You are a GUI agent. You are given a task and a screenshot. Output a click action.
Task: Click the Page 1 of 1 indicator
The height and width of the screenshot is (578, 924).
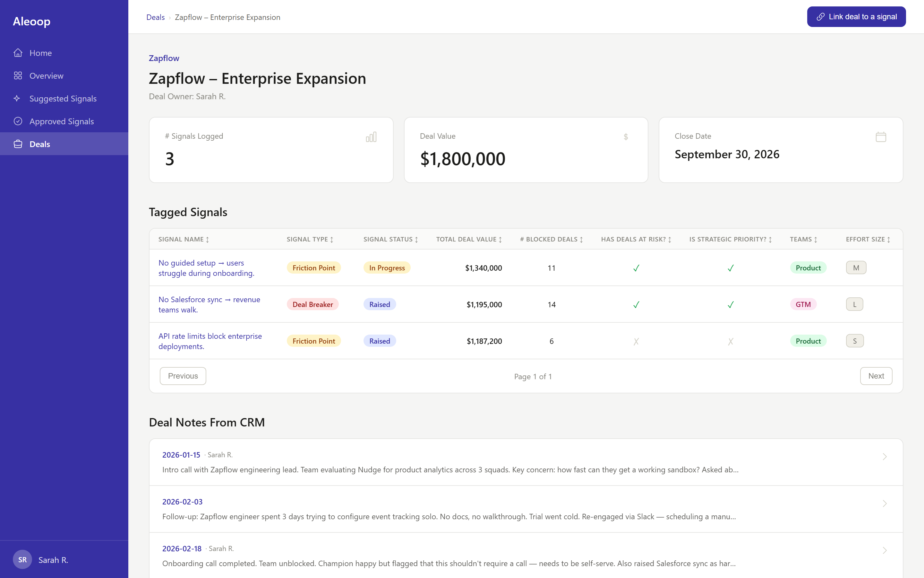[x=533, y=377]
